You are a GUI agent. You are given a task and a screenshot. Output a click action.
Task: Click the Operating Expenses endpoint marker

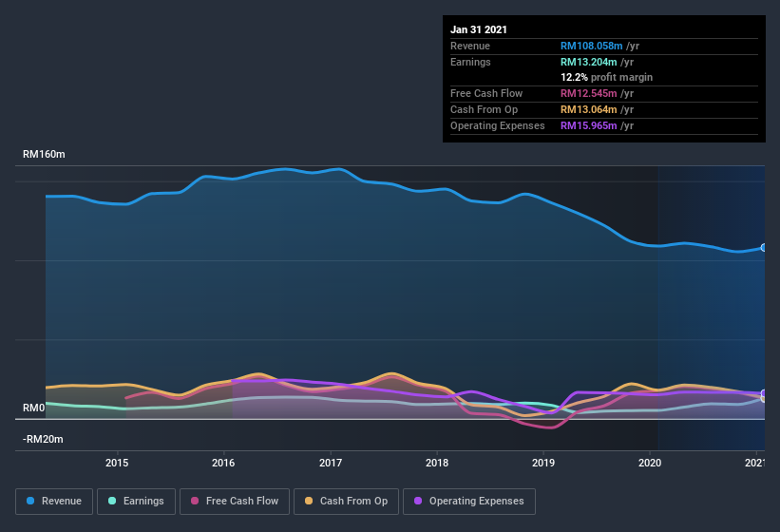[764, 393]
